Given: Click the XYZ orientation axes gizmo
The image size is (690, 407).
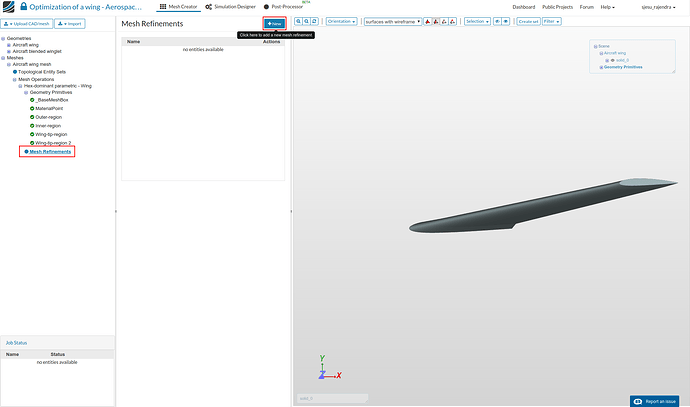Looking at the screenshot, I should pyautogui.click(x=330, y=367).
